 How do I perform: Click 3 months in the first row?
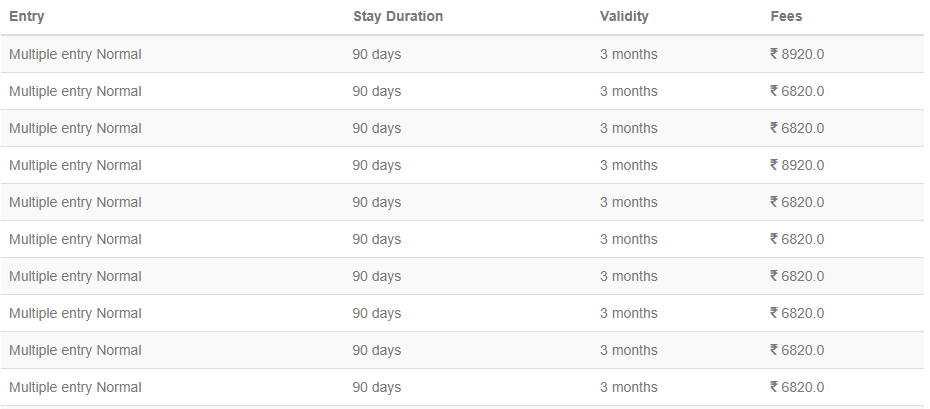point(629,54)
